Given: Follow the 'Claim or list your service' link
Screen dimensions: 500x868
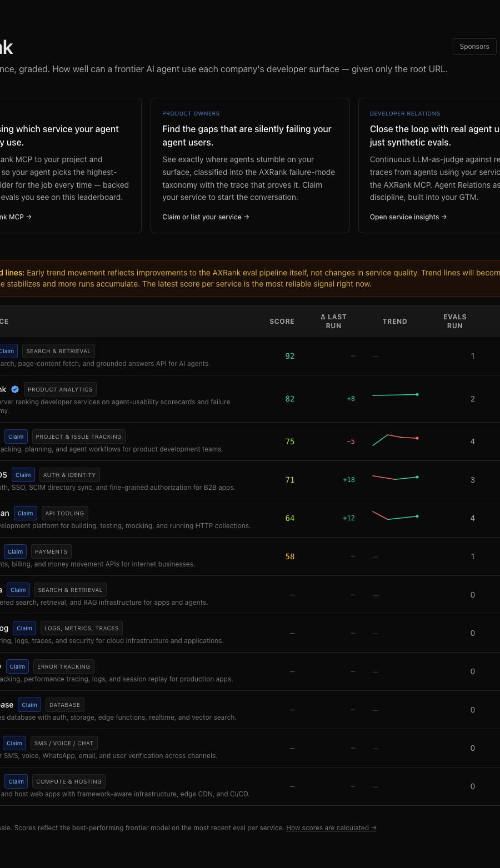Looking at the screenshot, I should tap(206, 217).
